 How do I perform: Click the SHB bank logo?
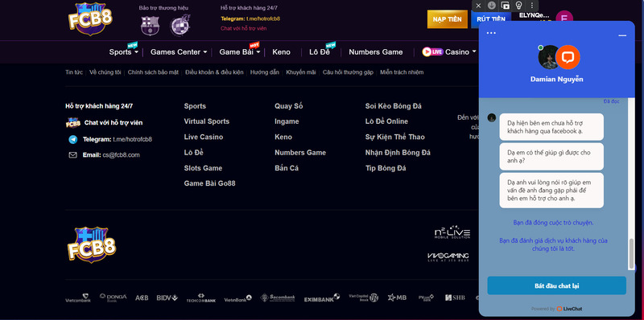(x=455, y=297)
